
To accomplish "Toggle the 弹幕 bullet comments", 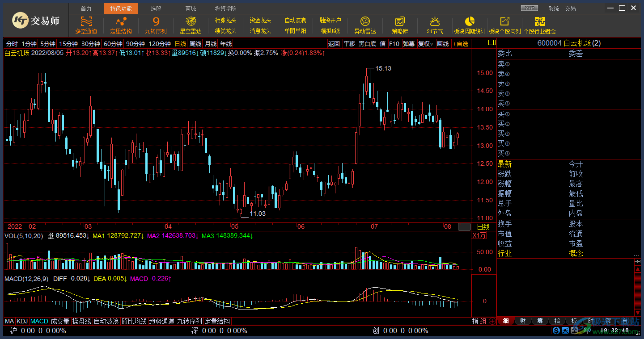I will pos(409,44).
